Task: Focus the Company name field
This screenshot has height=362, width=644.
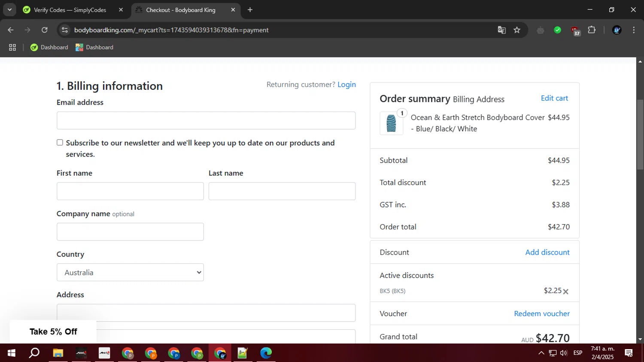Action: (x=130, y=232)
